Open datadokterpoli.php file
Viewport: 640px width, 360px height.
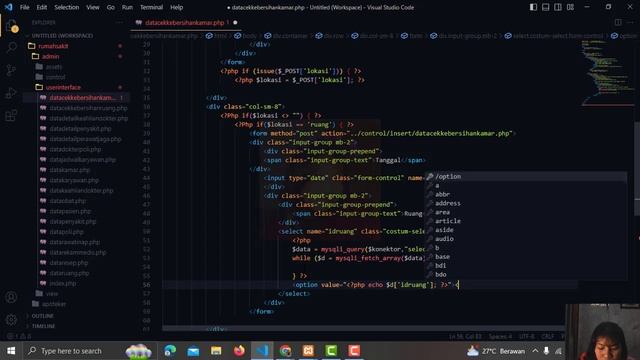coord(75,149)
